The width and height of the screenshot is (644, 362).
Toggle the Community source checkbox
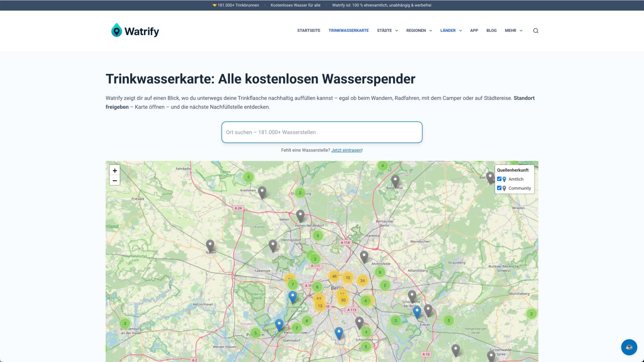point(499,188)
